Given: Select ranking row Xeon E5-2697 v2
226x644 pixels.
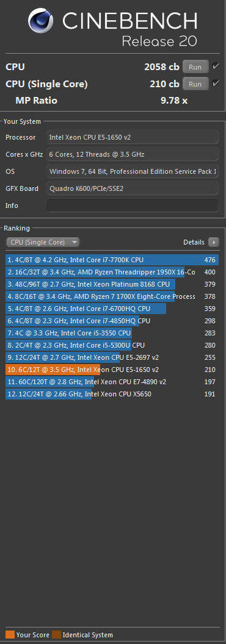Looking at the screenshot, I should point(112,357).
